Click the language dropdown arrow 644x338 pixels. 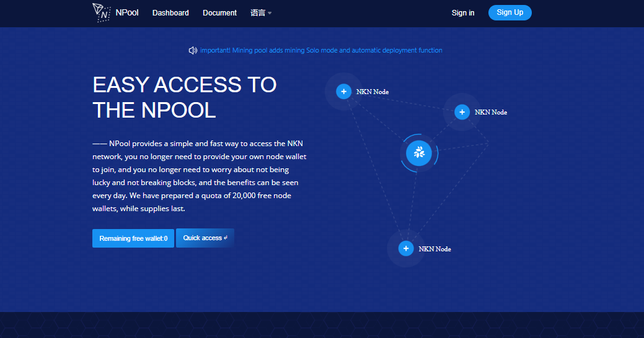pos(270,13)
